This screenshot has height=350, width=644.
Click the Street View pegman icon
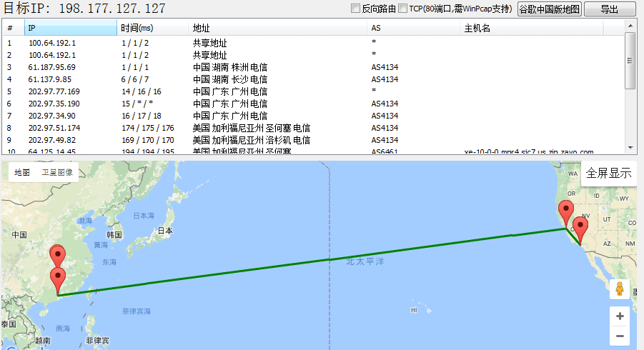[x=619, y=289]
